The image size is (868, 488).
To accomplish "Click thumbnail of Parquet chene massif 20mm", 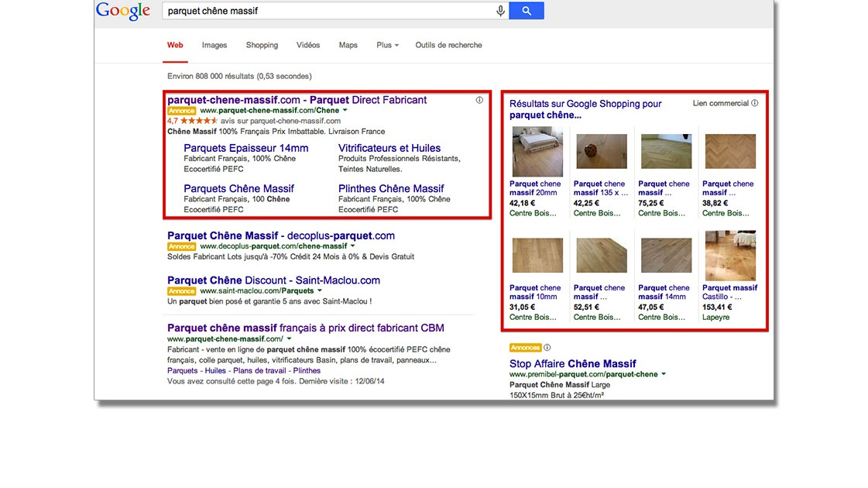I will coord(537,151).
